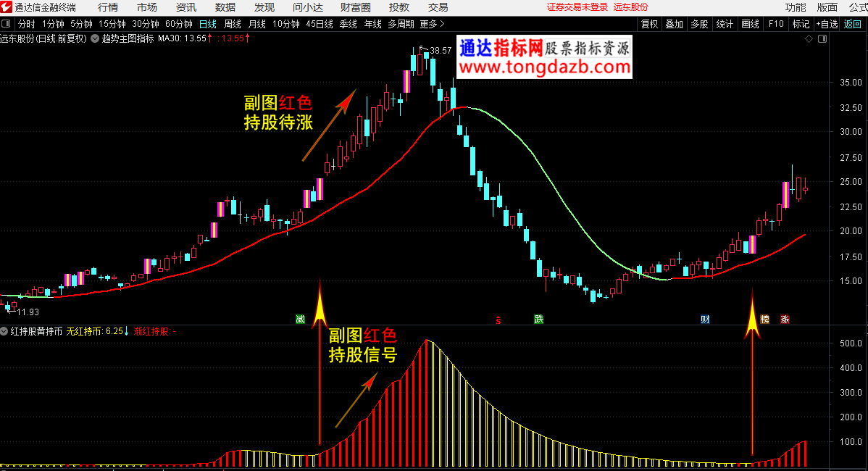Open the 统计 statistics button

[725, 24]
